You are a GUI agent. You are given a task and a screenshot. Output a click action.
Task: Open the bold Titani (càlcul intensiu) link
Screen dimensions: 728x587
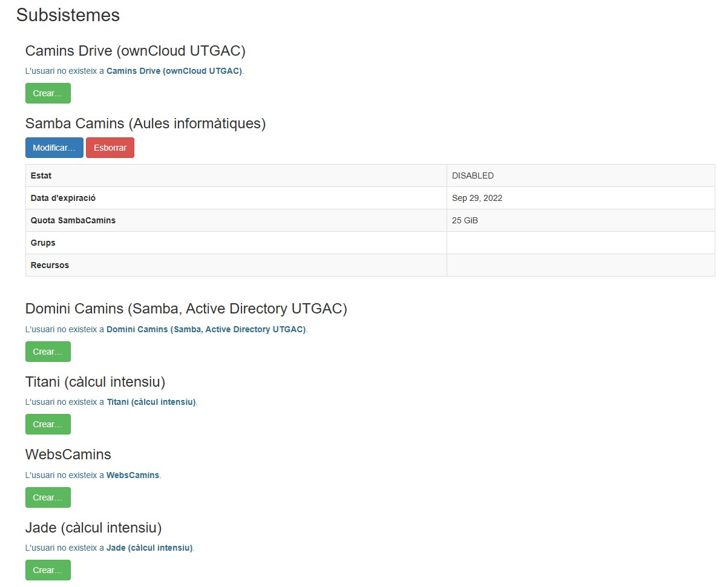click(x=151, y=402)
